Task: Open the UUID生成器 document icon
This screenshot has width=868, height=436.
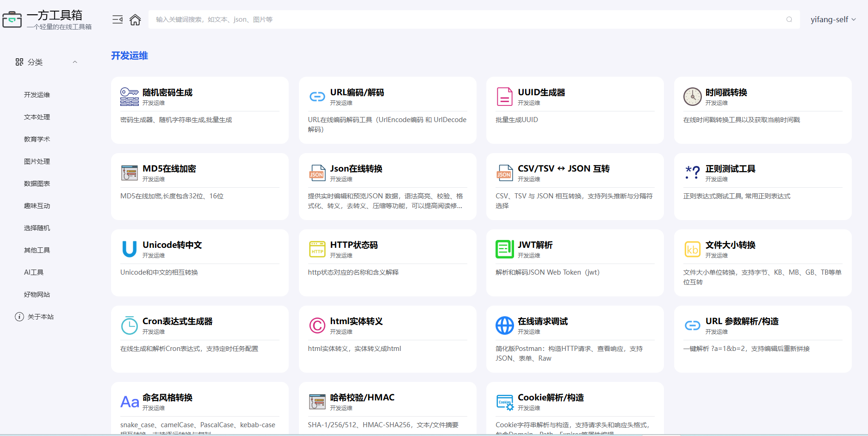Action: pyautogui.click(x=505, y=97)
